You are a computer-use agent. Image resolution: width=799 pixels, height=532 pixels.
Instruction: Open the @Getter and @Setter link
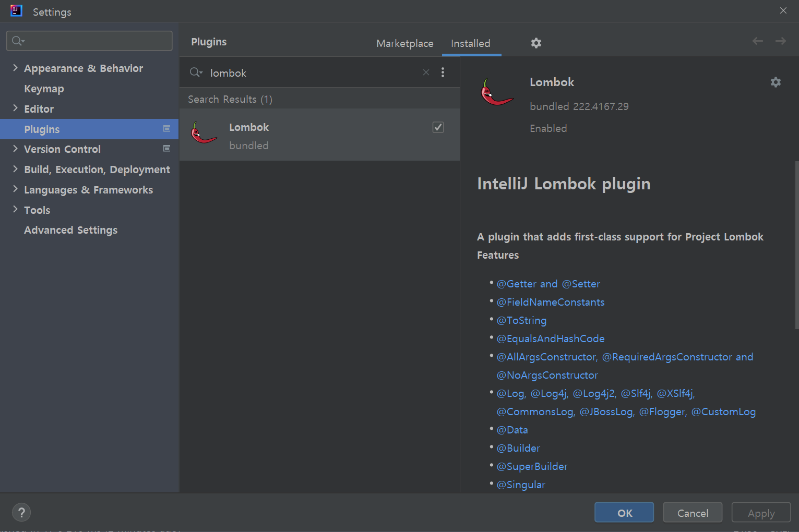pyautogui.click(x=548, y=284)
